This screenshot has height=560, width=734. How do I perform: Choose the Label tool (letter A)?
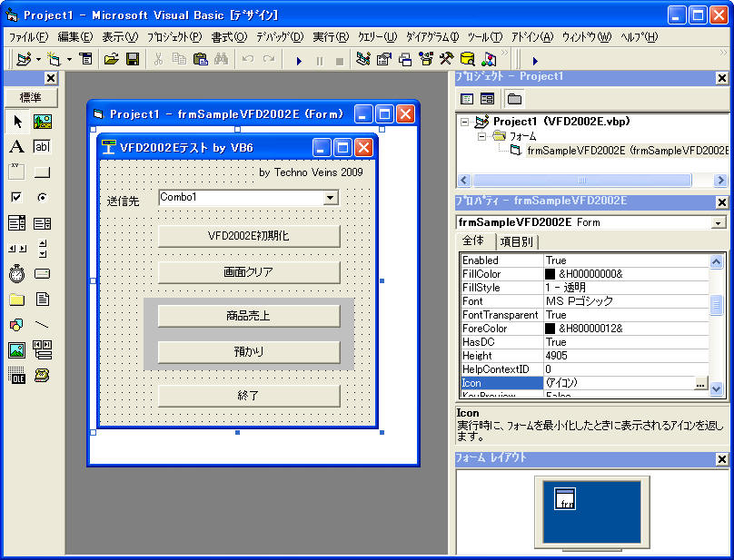(17, 147)
